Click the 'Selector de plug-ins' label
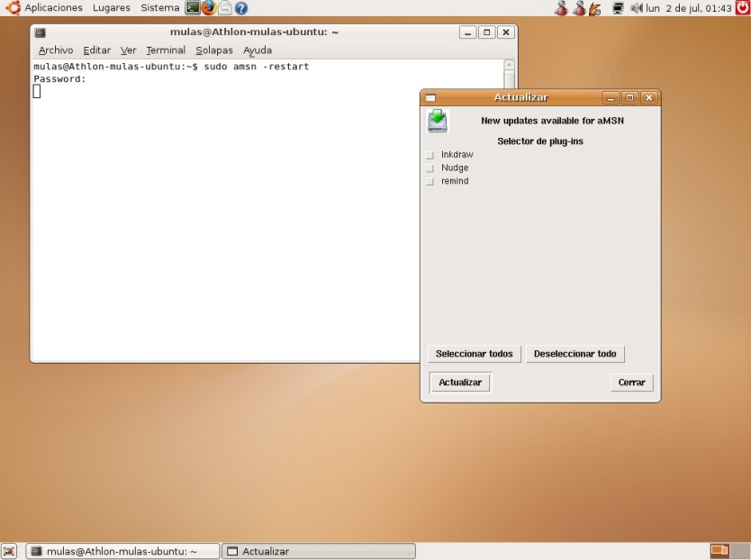The height and width of the screenshot is (560, 751). (x=540, y=141)
